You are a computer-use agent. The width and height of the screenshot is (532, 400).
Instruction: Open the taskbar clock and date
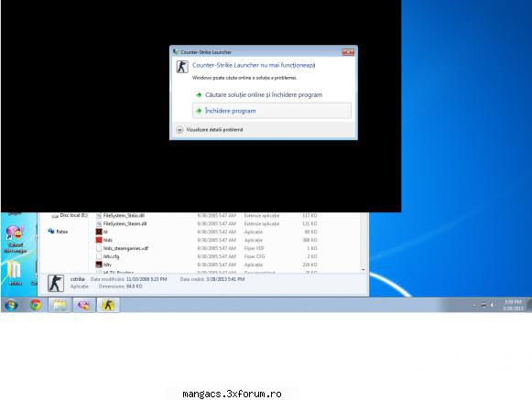tap(513, 305)
